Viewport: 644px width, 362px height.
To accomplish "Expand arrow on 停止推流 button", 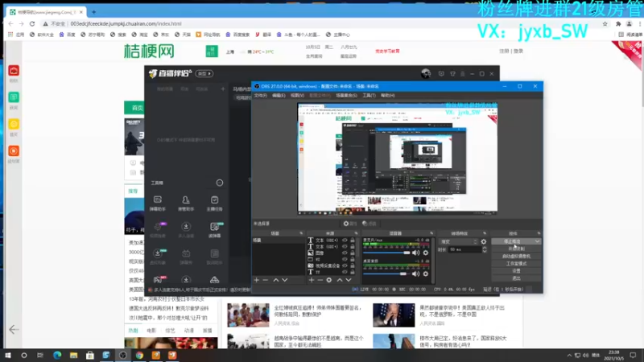I will tap(537, 242).
